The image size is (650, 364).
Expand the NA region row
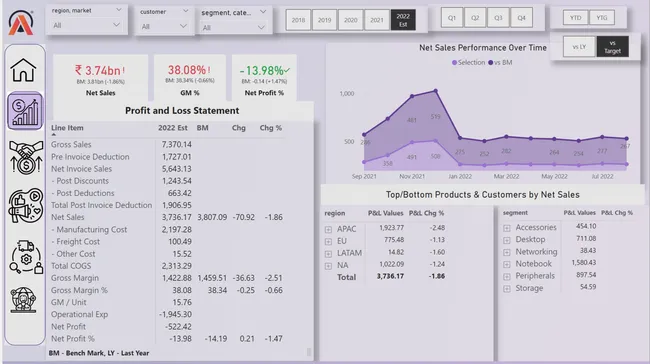click(x=328, y=266)
